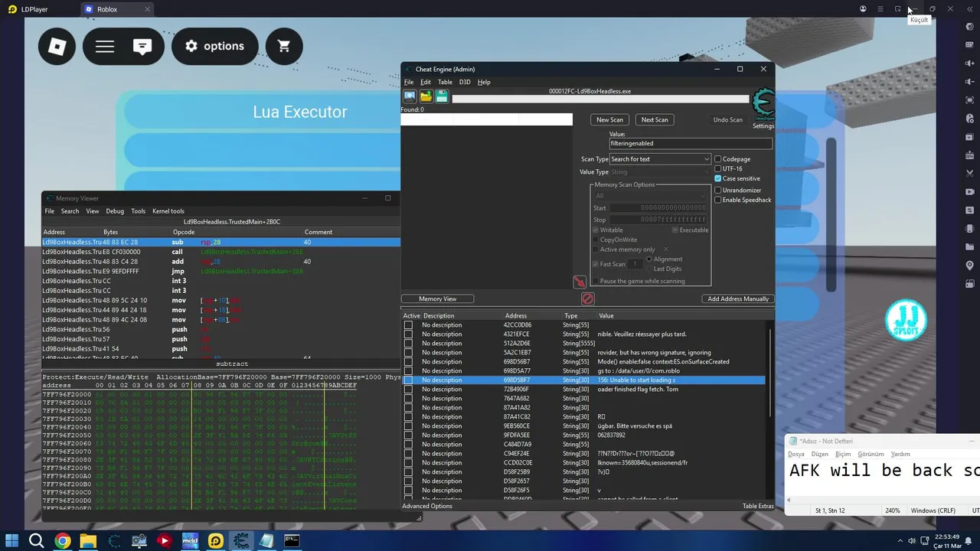This screenshot has width=980, height=551.
Task: Open the Roblox hamburger menu
Action: 105,47
